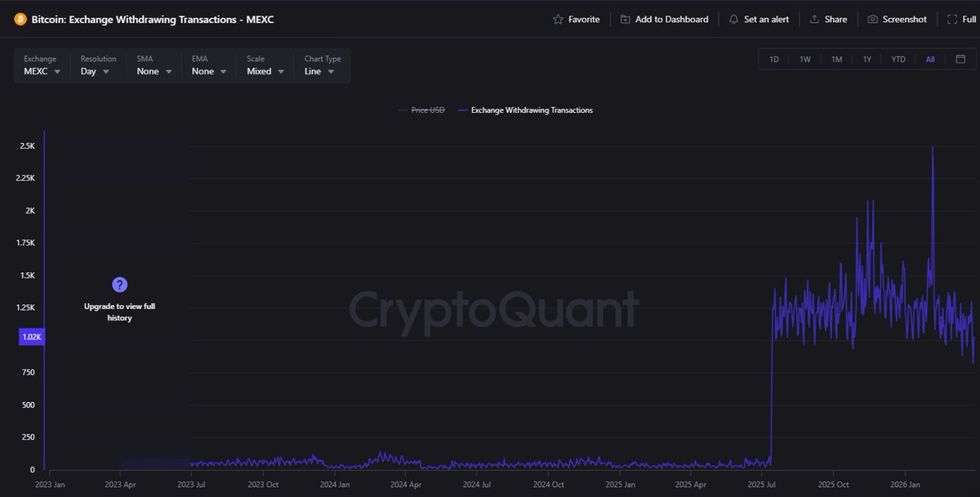Click the 2024 Apr x-axis label

pos(406,484)
